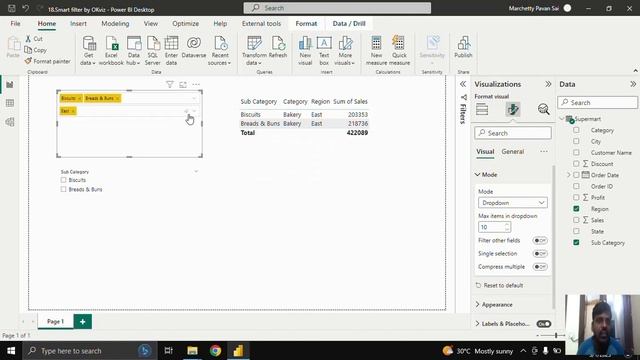This screenshot has width=640, height=360.
Task: Open the Enter data tool
Action: point(171,50)
